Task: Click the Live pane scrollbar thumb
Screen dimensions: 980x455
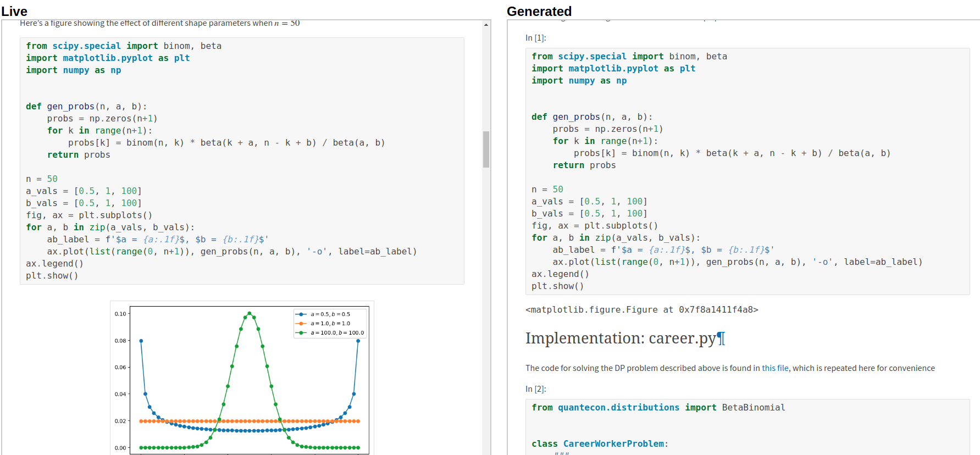Action: click(x=486, y=149)
